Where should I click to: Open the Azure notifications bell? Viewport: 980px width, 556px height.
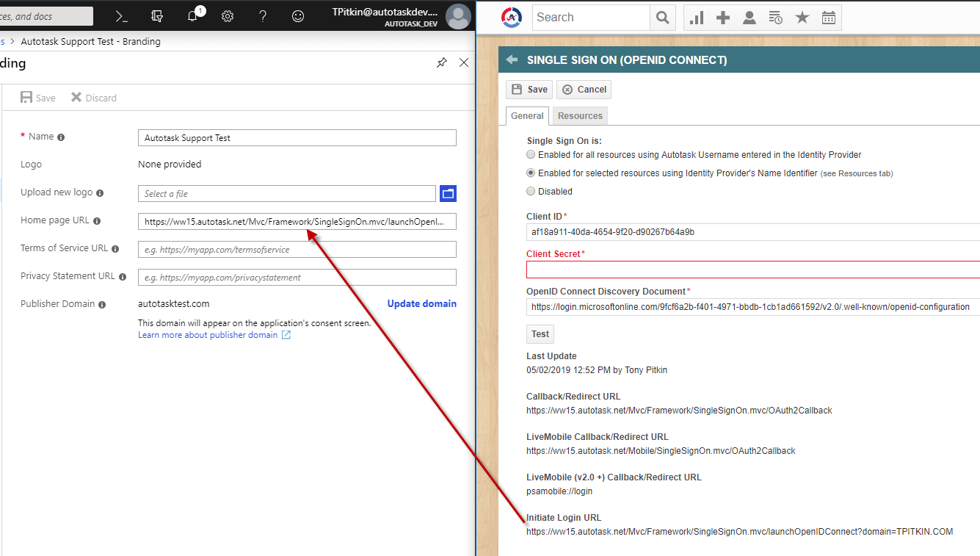click(192, 15)
